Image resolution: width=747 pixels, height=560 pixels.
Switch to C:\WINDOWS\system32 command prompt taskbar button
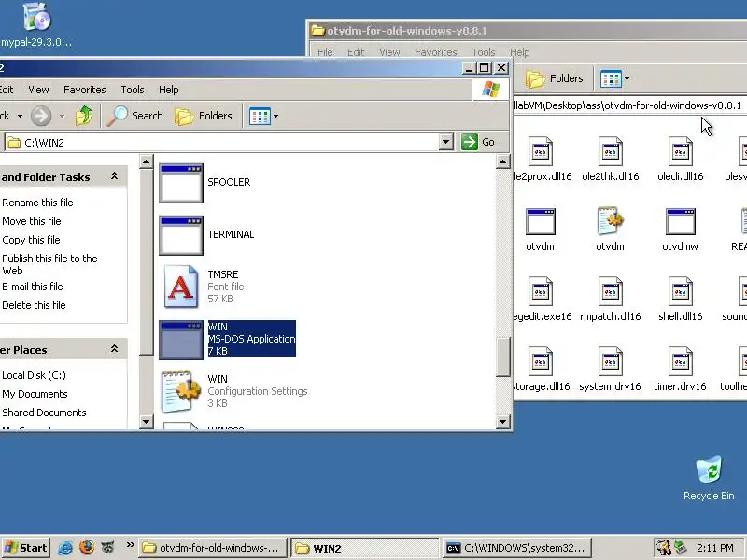(x=517, y=548)
